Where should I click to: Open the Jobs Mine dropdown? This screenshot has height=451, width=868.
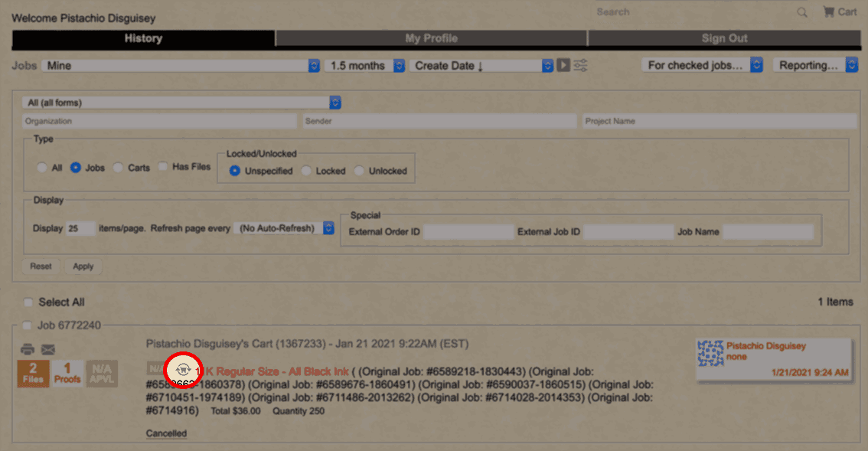[x=181, y=65]
